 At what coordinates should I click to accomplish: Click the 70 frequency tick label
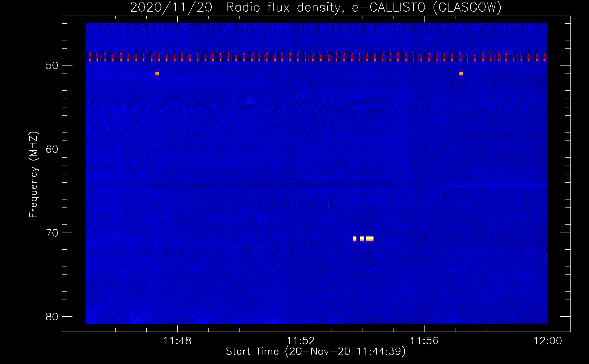coord(52,233)
